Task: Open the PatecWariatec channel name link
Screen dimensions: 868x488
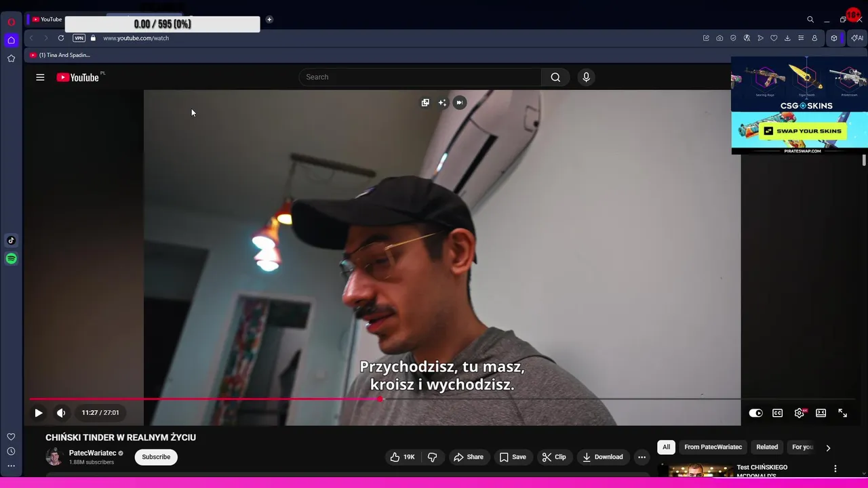Action: 93,453
